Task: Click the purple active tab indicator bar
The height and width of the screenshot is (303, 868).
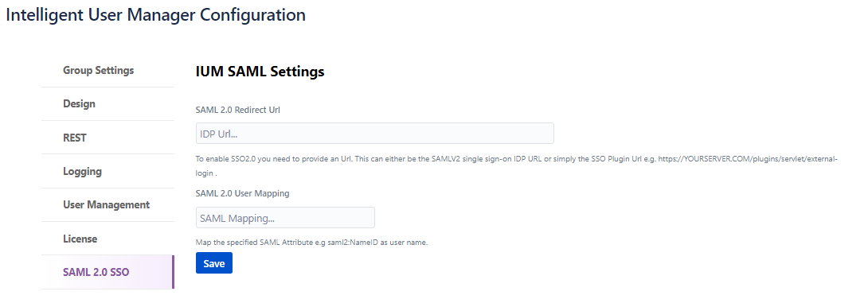Action: pos(173,272)
